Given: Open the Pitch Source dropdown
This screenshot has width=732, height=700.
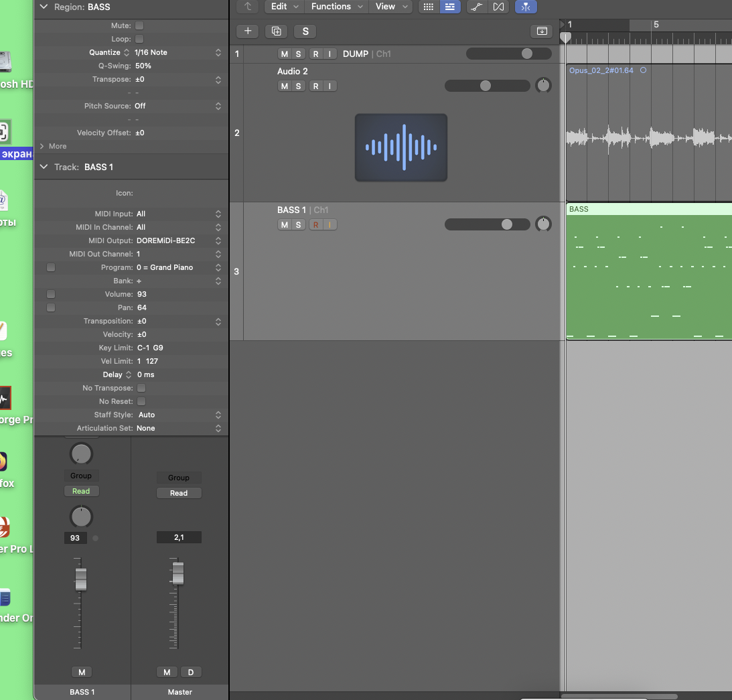Looking at the screenshot, I should click(177, 106).
